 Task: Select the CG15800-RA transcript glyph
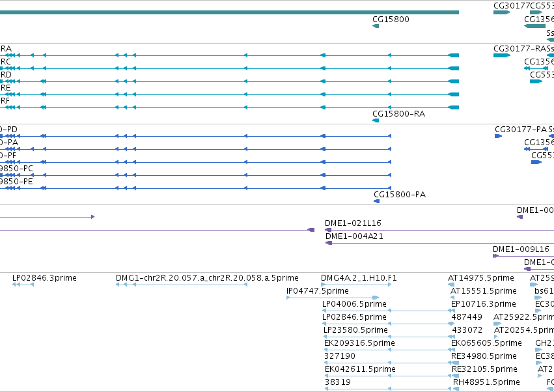[376, 120]
